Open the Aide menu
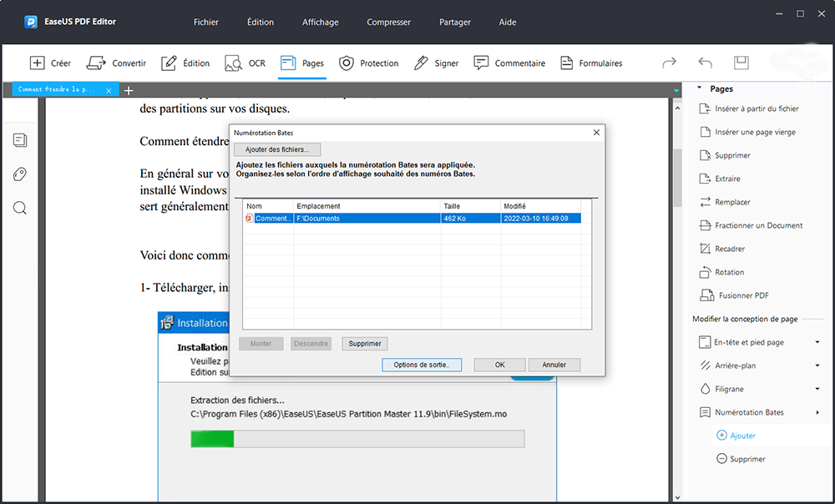This screenshot has height=504, width=835. click(x=508, y=22)
